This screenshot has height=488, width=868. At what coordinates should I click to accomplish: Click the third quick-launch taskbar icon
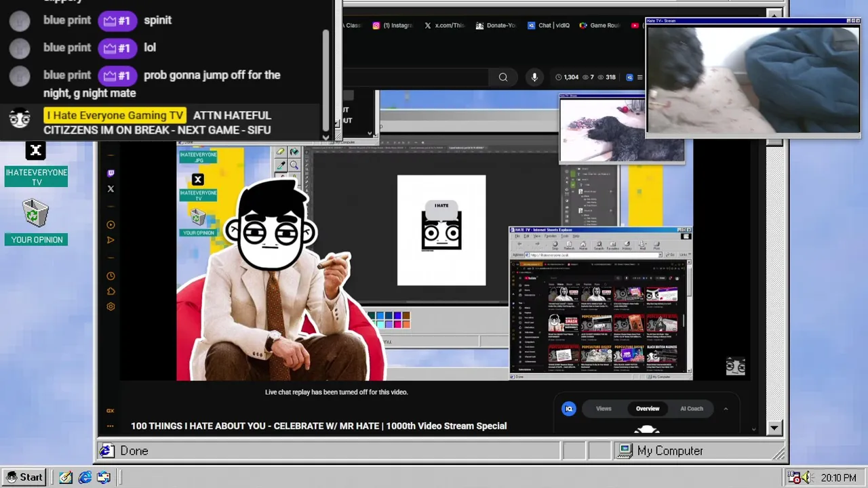coord(104,477)
